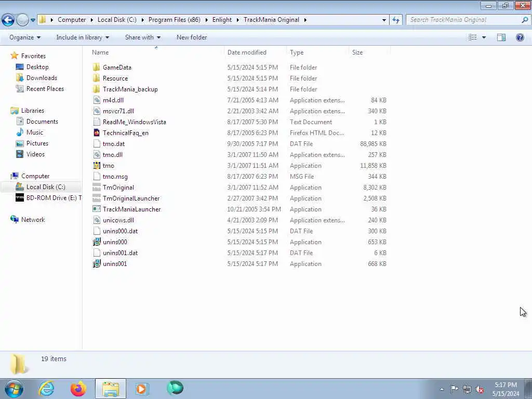The height and width of the screenshot is (399, 532).
Task: Open the Music library
Action: [35, 132]
